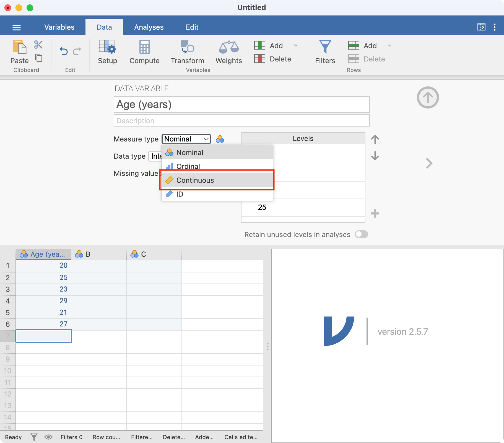Hide variable editor with up-arrow button
This screenshot has width=504, height=443.
pos(428,97)
